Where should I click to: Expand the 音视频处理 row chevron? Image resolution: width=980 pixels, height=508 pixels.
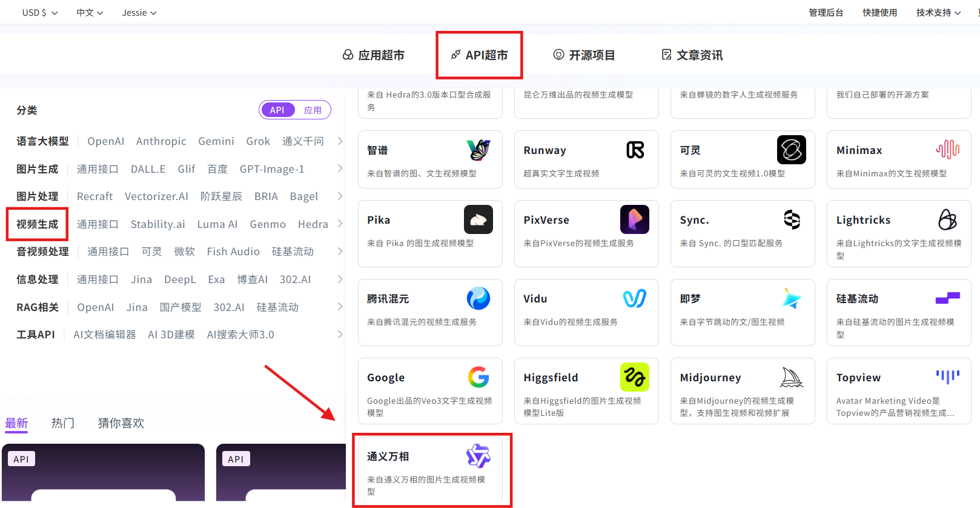coord(340,251)
